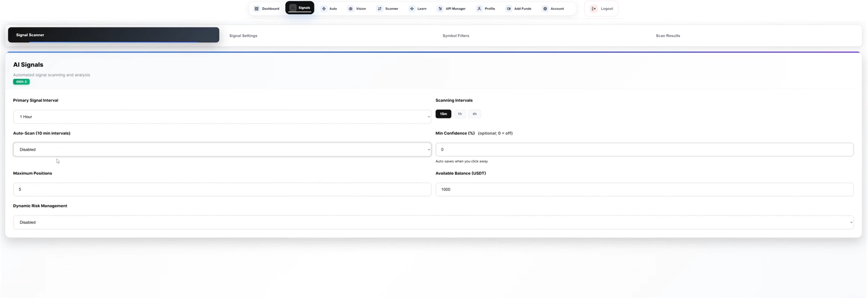Enable the 4h scanning interval
This screenshot has height=298, width=868.
(x=474, y=114)
